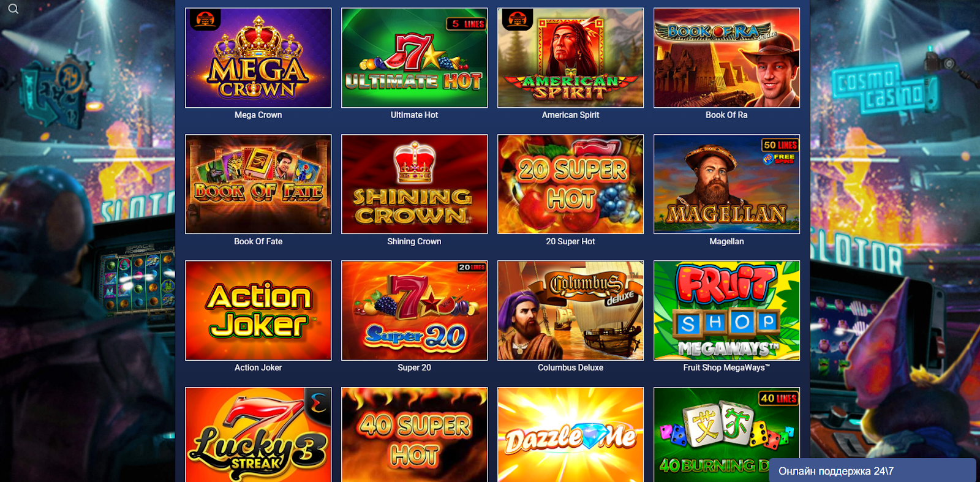Open the Lucky Streak 3 game image
This screenshot has height=482, width=980.
click(x=258, y=434)
